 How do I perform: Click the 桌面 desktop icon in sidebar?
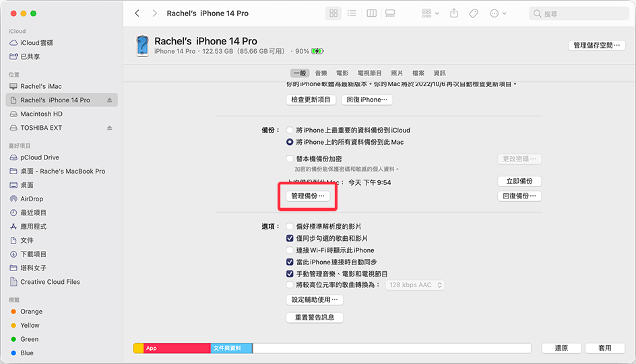tap(13, 185)
